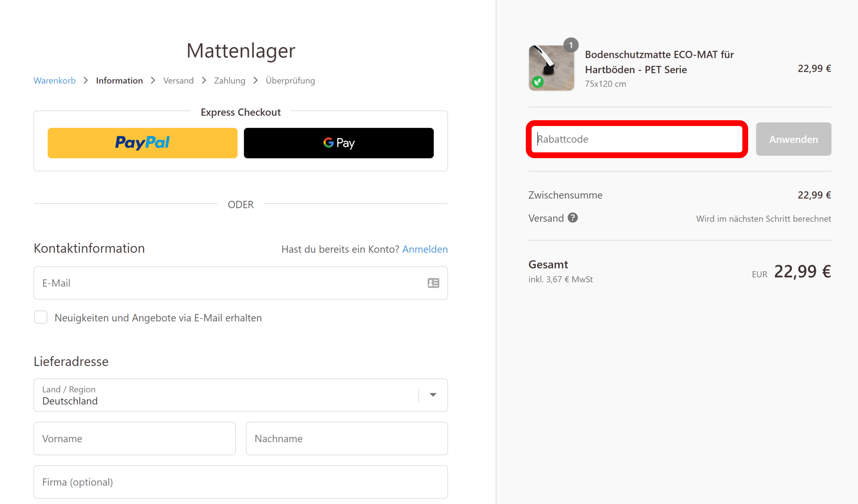Focus the Nachname input field
The width and height of the screenshot is (858, 504).
(347, 439)
